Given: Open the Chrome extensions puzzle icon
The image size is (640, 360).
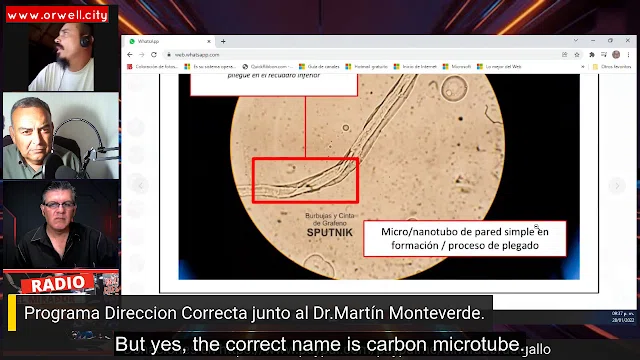Looking at the screenshot, I should tap(591, 55).
